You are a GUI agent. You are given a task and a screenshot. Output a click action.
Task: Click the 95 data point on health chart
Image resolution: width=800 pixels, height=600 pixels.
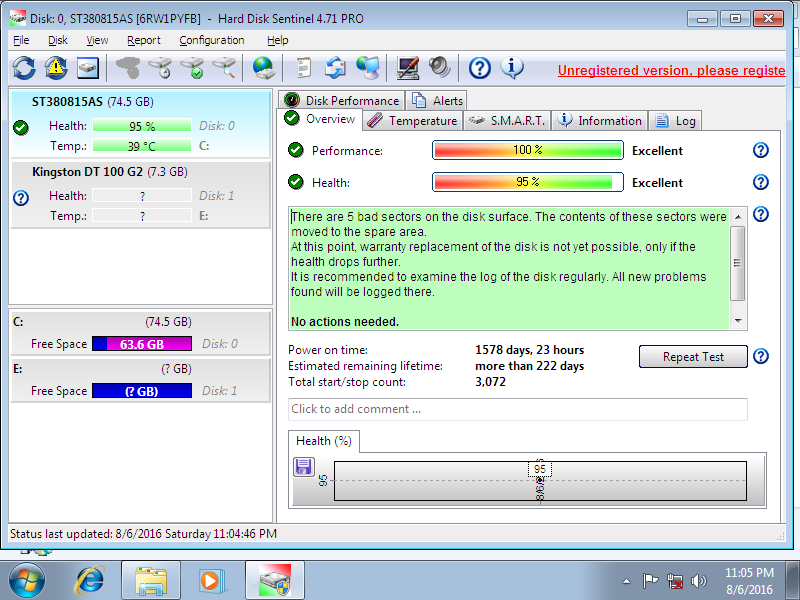[540, 480]
